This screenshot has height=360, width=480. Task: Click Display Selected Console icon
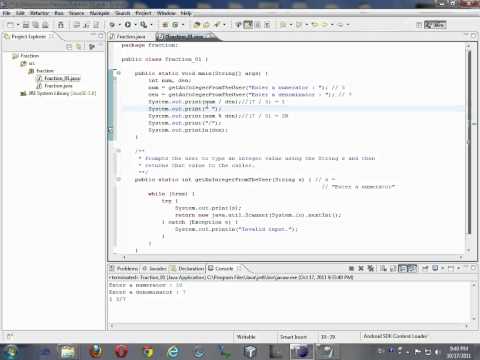(x=435, y=268)
